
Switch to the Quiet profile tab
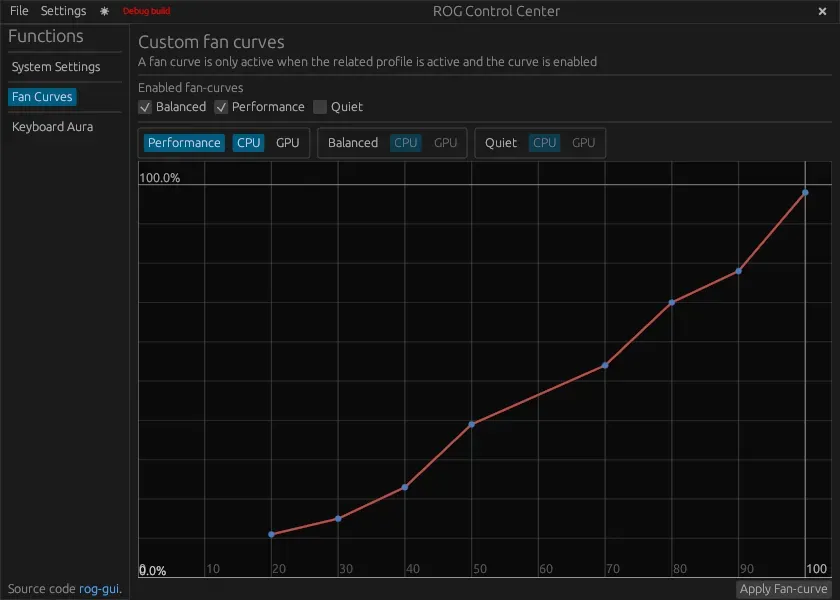[500, 142]
